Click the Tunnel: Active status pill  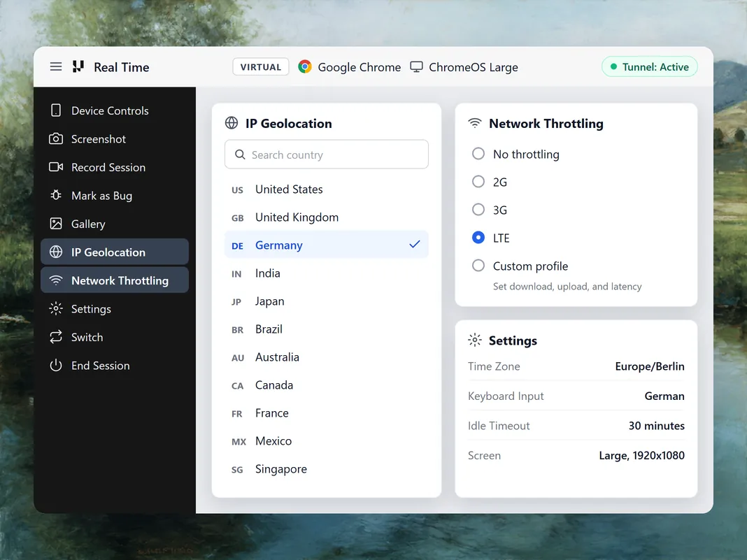[650, 66]
